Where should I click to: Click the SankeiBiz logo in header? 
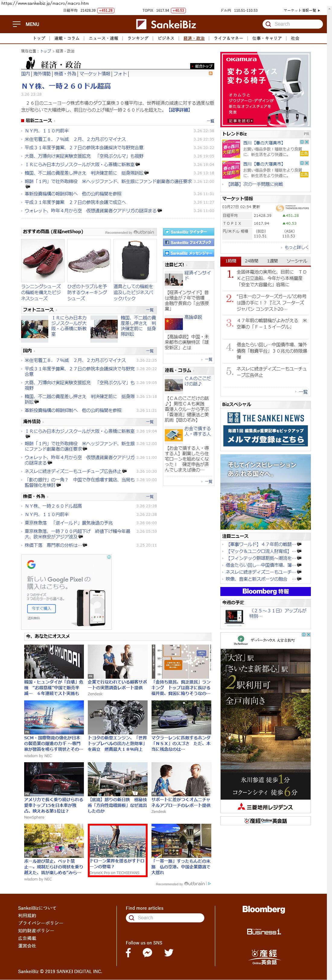click(166, 24)
